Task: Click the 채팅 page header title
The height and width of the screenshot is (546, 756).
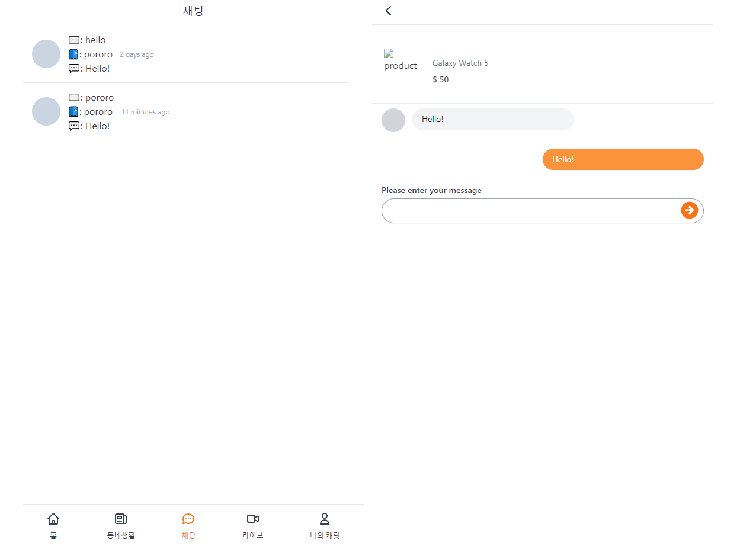Action: coord(193,11)
